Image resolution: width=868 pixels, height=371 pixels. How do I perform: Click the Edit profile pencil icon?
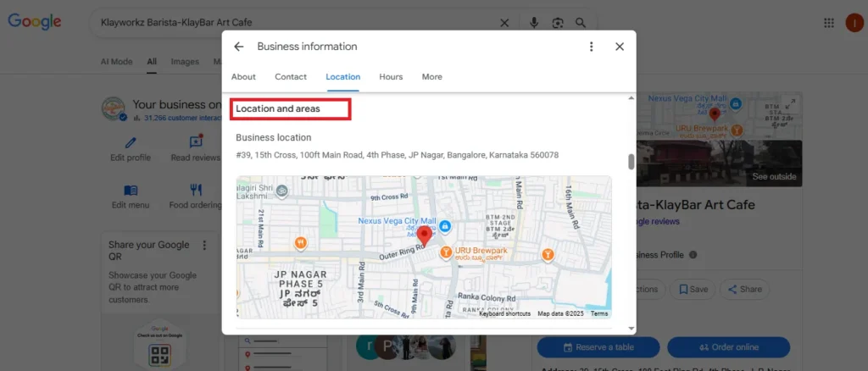coord(131,142)
